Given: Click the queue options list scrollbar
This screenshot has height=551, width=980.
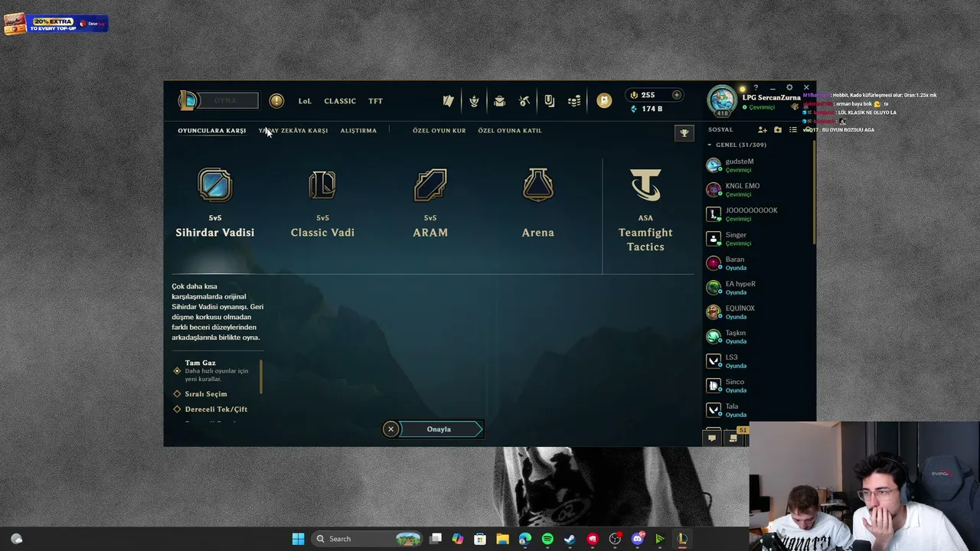Looking at the screenshot, I should [262, 377].
